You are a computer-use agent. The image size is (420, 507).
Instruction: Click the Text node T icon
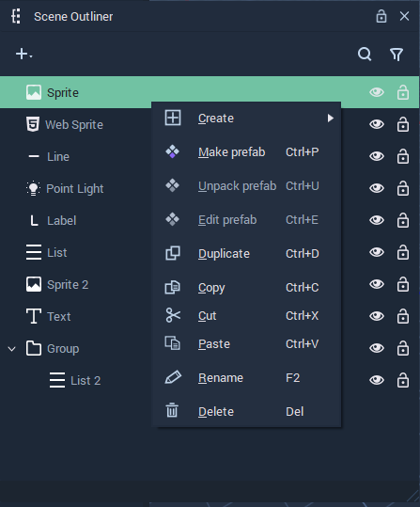[34, 316]
